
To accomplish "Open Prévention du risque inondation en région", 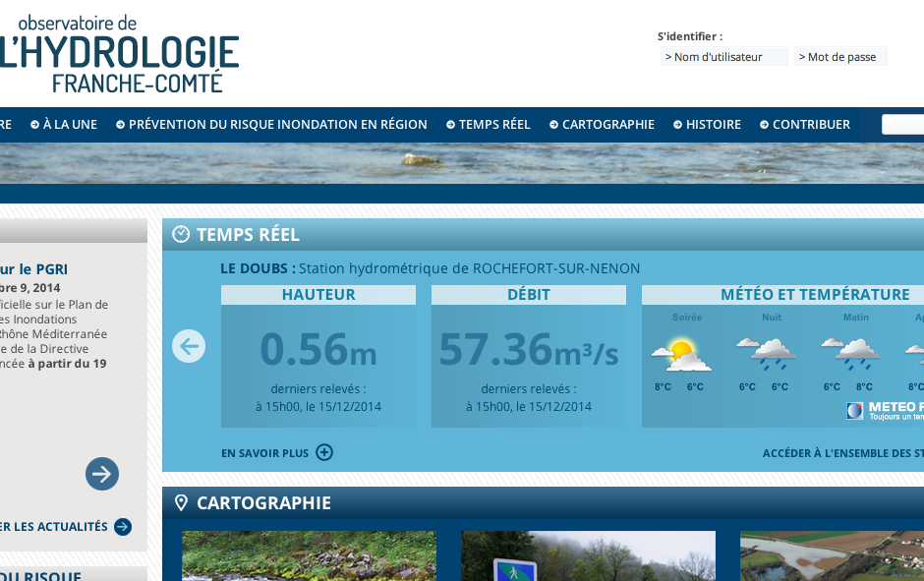I will click(x=271, y=124).
